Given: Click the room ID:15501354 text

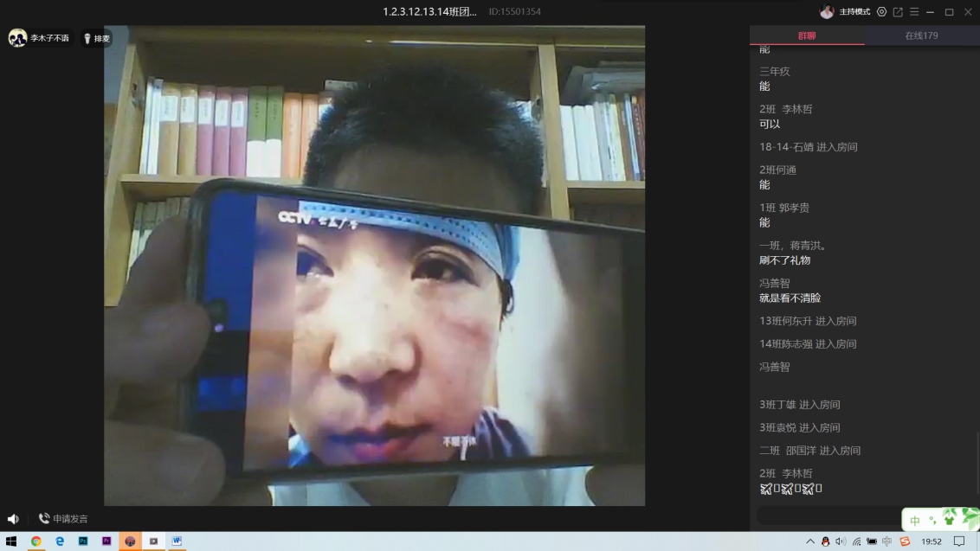Looking at the screenshot, I should coord(514,12).
